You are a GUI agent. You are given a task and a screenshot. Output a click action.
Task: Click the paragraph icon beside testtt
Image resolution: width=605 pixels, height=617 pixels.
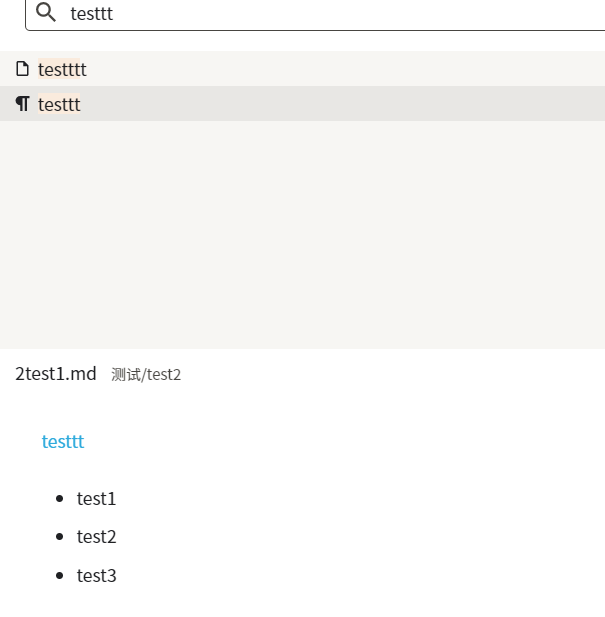point(22,104)
